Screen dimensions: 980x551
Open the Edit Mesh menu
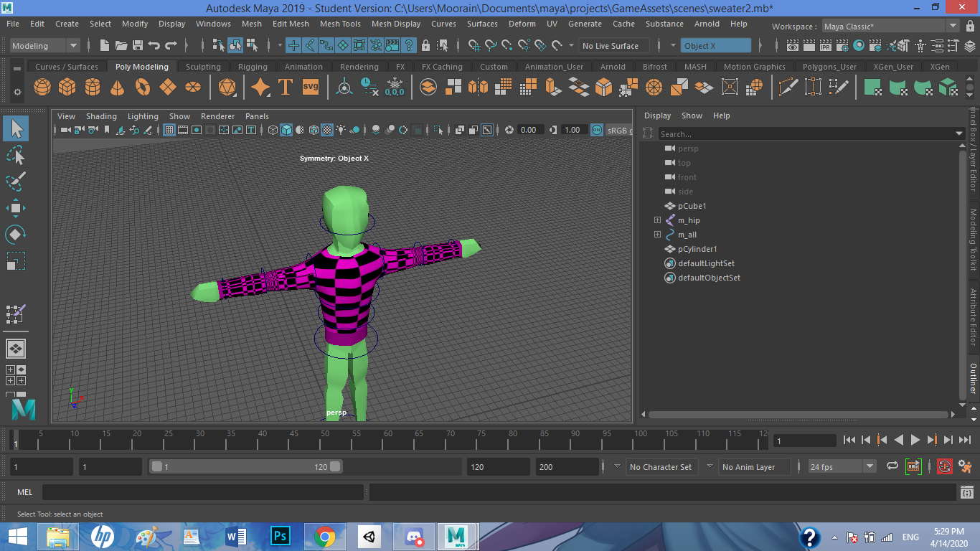click(291, 24)
